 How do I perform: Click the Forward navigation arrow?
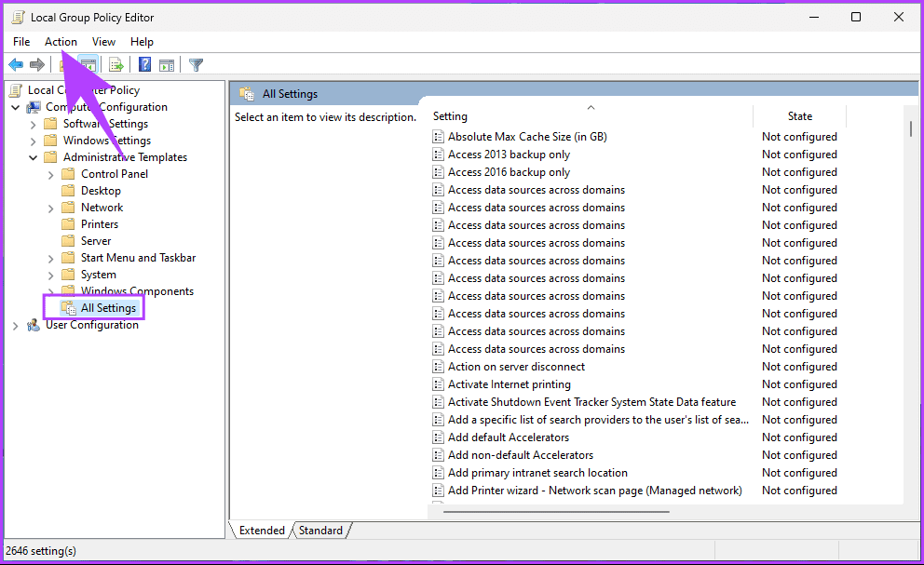[x=35, y=64]
